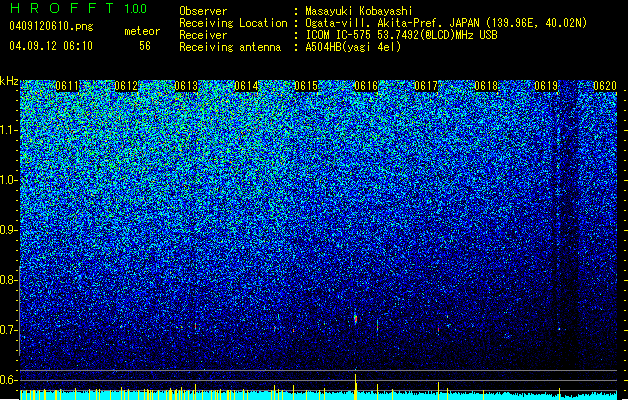The height and width of the screenshot is (400, 629).
Task: Click the 0616 time marker
Action: [x=366, y=86]
